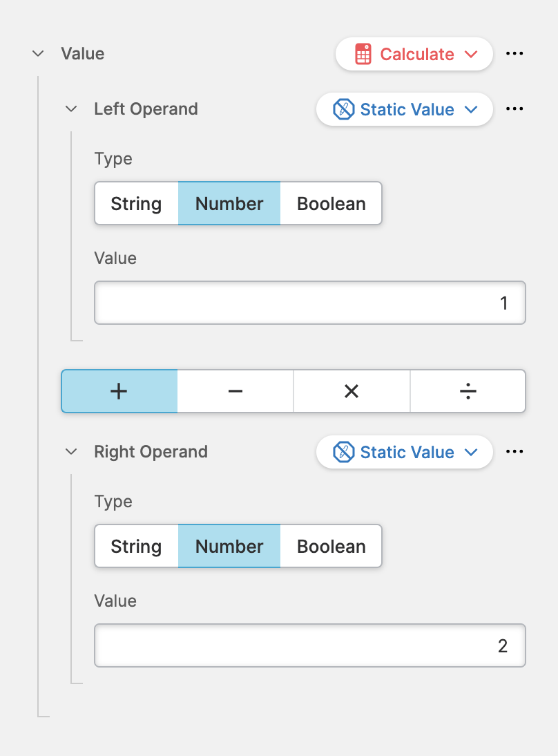The height and width of the screenshot is (756, 558).
Task: Collapse the top-level Value section
Action: click(38, 54)
